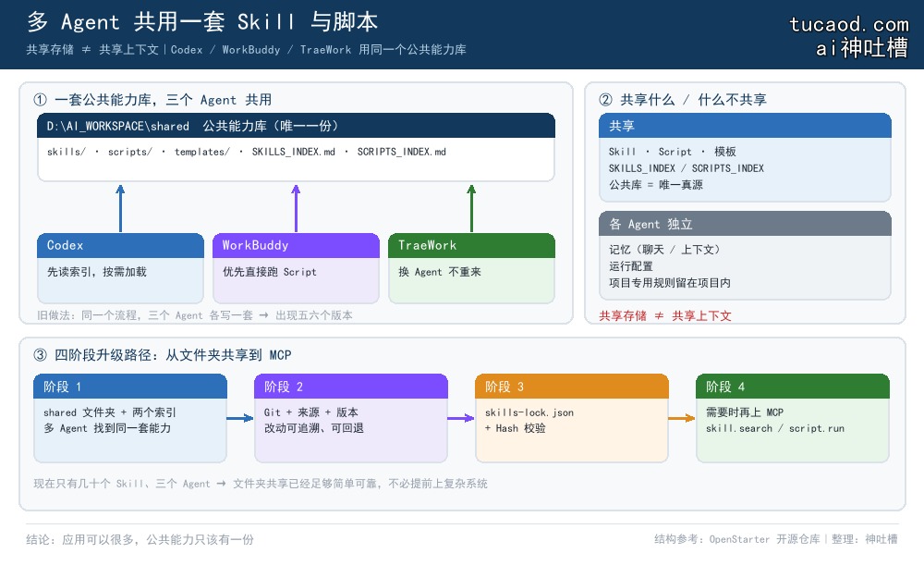
Task: Click the 阶段 2 card header
Action: tap(351, 387)
